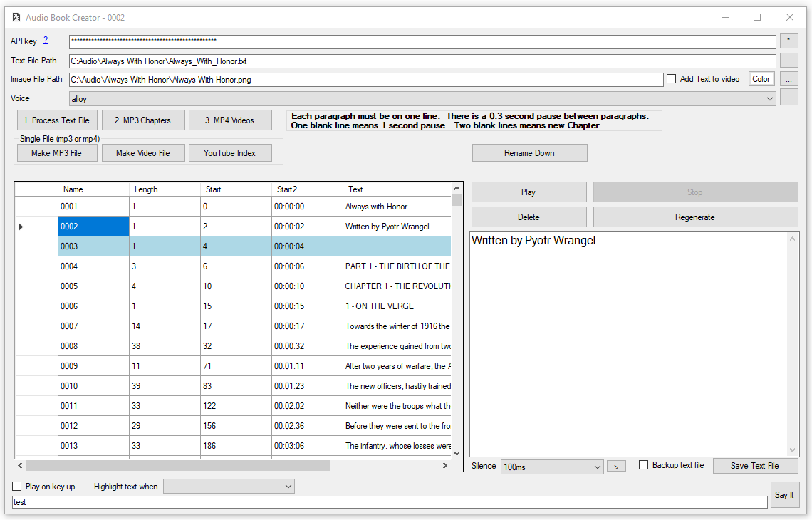Screen dimensions: 812x520
Task: Open the Color picker button
Action: [761, 79]
